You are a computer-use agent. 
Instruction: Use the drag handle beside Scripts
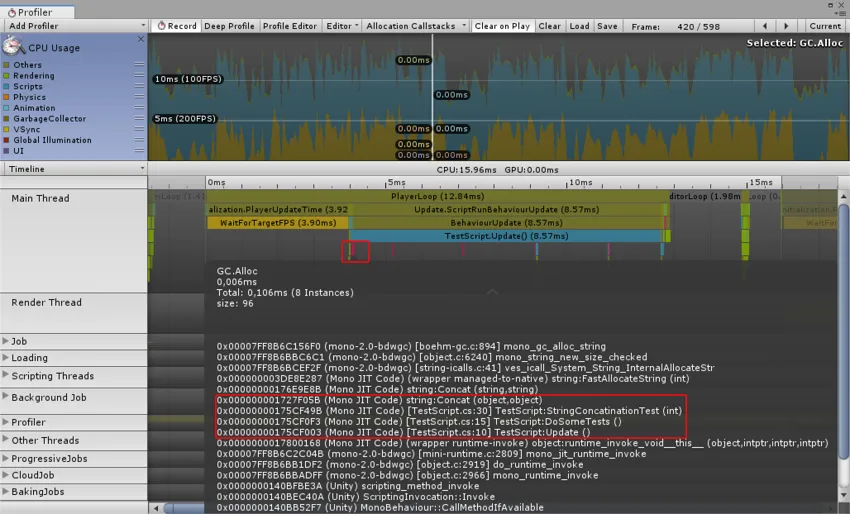pyautogui.click(x=139, y=86)
